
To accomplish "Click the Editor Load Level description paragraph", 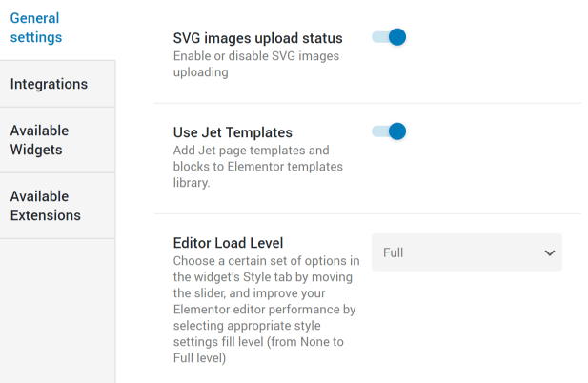I will (x=266, y=310).
